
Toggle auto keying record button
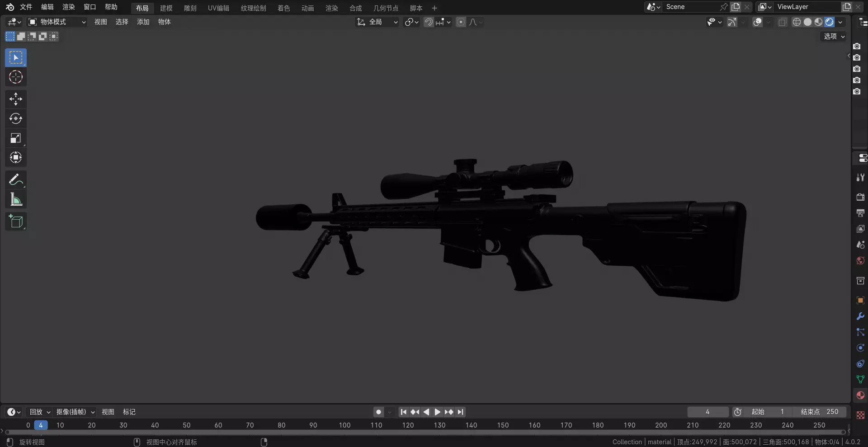(x=379, y=412)
